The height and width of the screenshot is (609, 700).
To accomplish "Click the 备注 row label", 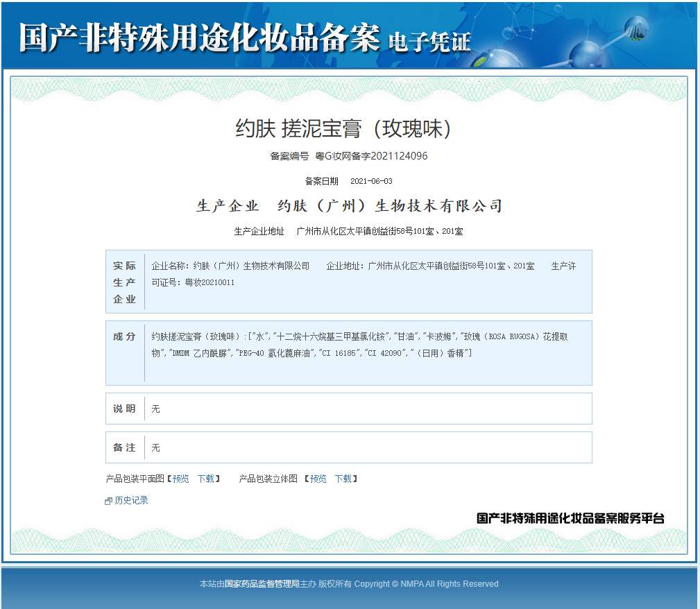I will [124, 447].
